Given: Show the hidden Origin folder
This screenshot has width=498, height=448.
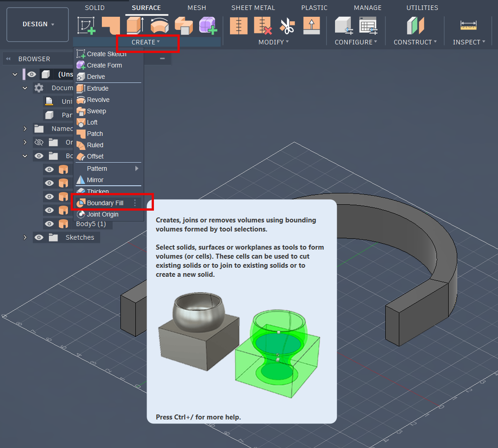Looking at the screenshot, I should [39, 142].
